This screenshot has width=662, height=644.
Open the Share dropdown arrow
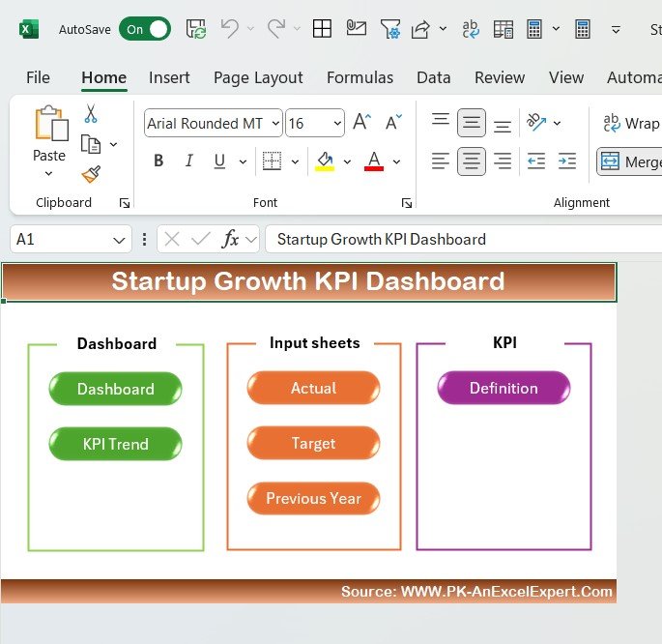coord(443,29)
